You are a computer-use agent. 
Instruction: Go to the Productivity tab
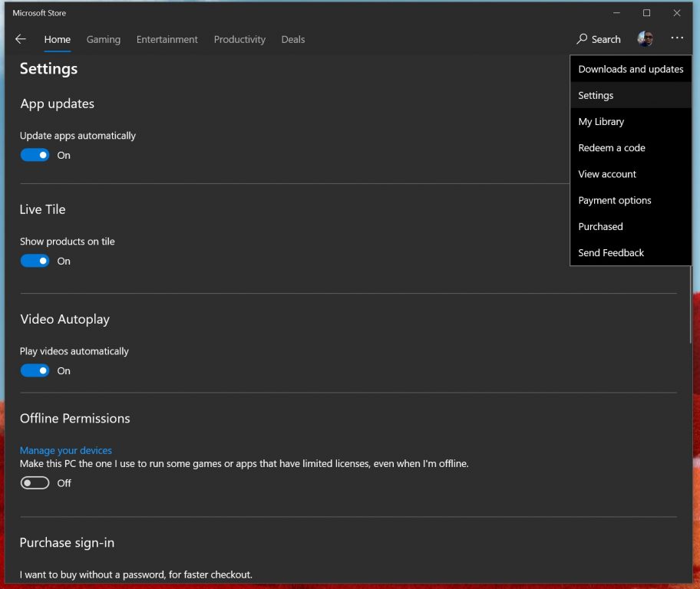coord(239,39)
